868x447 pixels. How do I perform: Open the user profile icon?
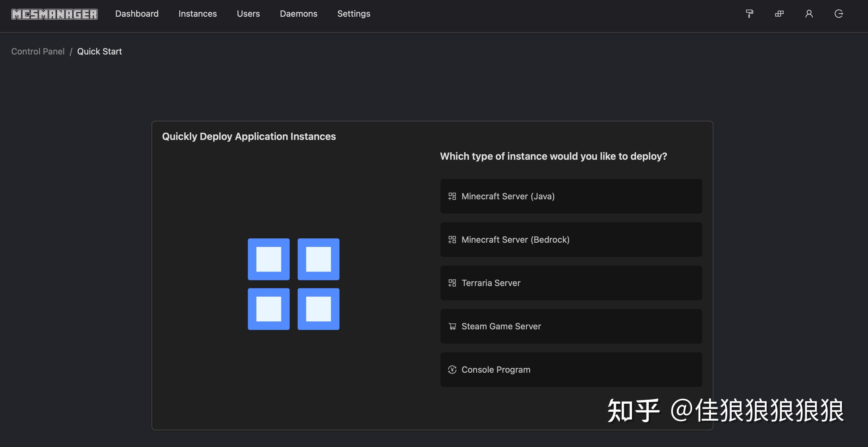click(x=809, y=13)
